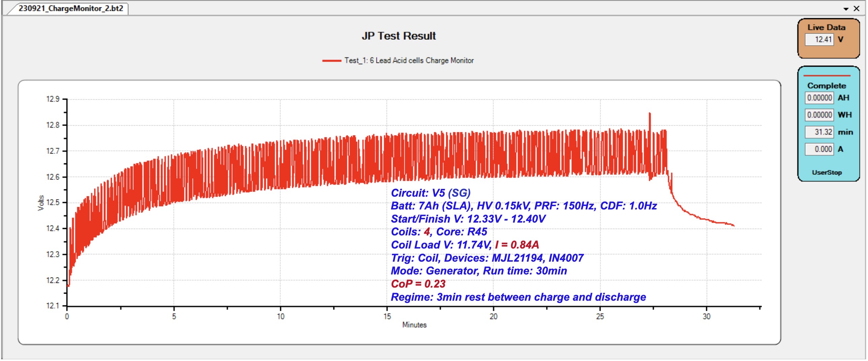
Task: Close the document tab with X
Action: click(857, 9)
